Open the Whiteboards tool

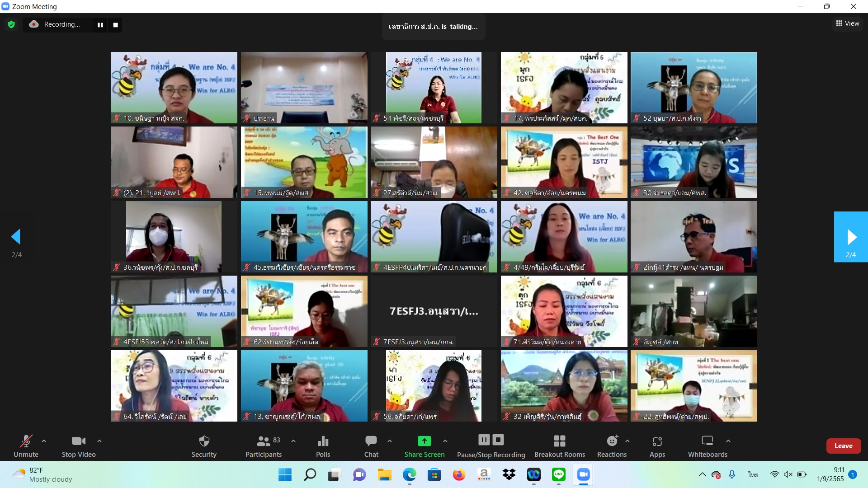pyautogui.click(x=707, y=446)
